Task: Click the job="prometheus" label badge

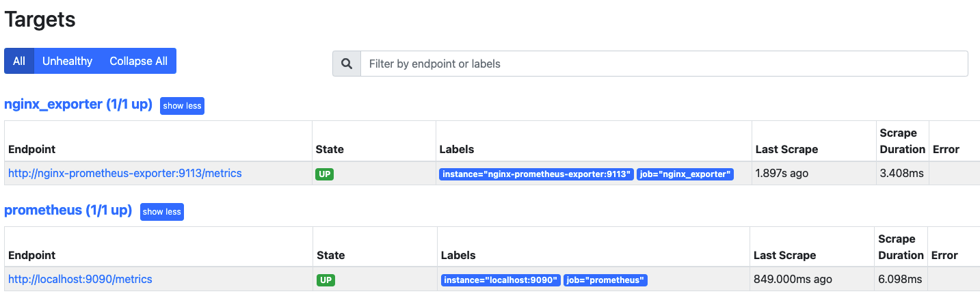Action: (x=605, y=280)
